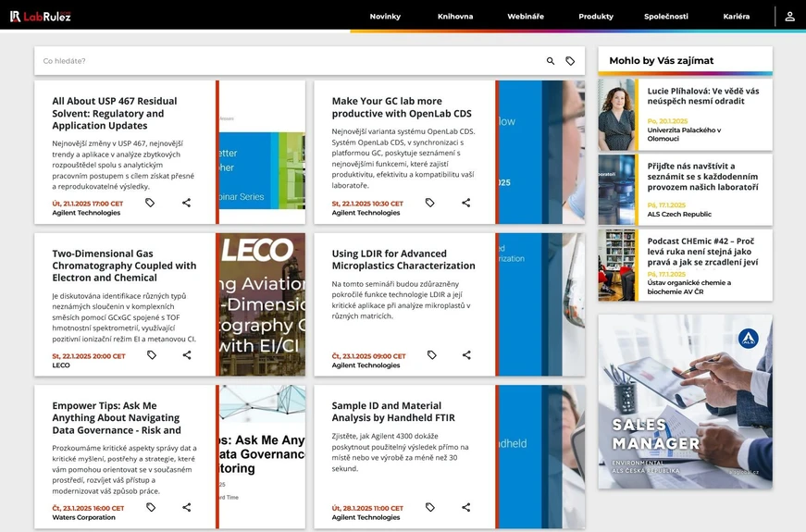
Task: Click the LECO webinar banner image
Action: pyautogui.click(x=262, y=304)
